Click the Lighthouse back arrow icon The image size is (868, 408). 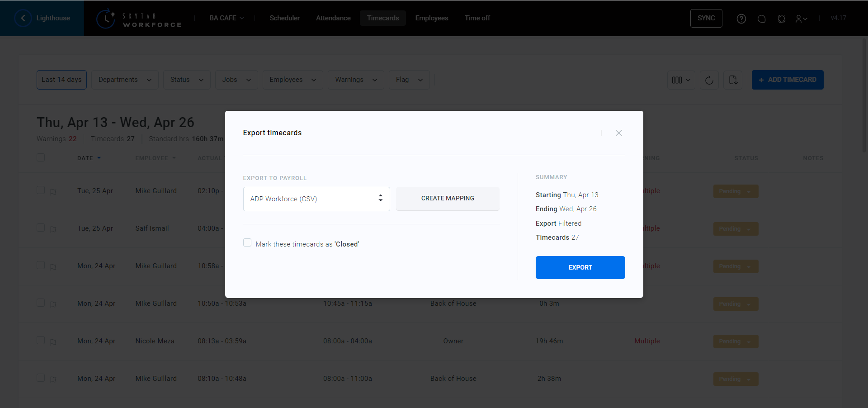click(23, 18)
